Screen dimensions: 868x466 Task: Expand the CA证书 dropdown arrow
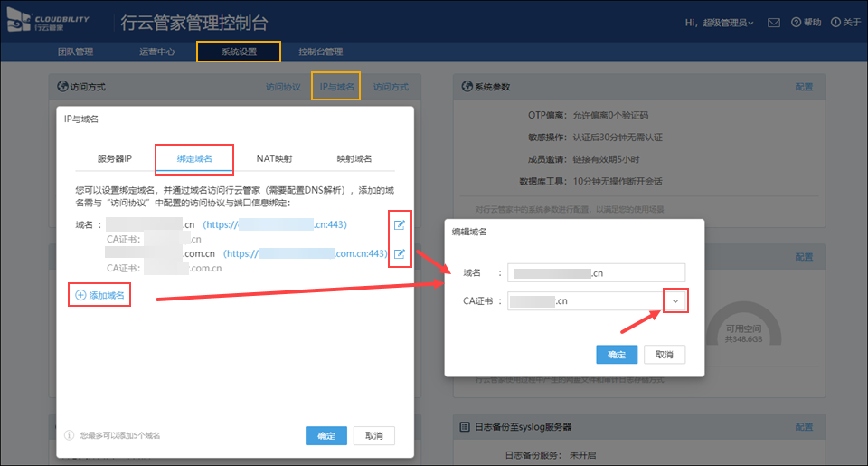click(675, 301)
